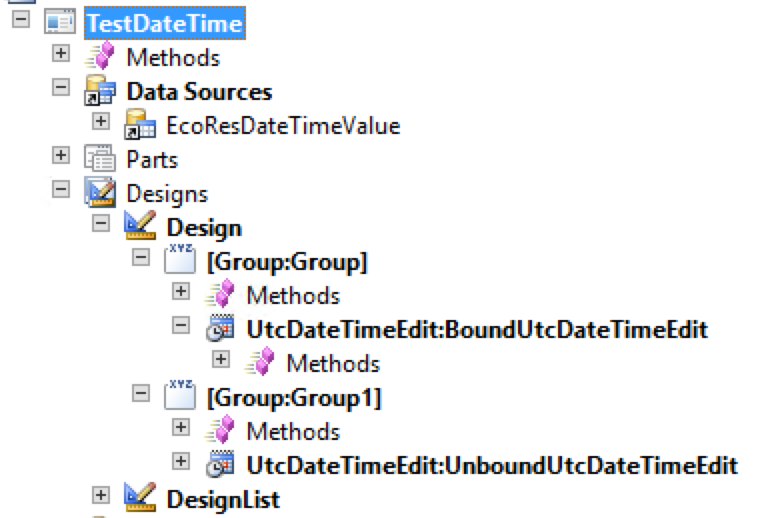This screenshot has height=518, width=768.
Task: Click the TestDateTime form icon
Action: click(x=60, y=22)
